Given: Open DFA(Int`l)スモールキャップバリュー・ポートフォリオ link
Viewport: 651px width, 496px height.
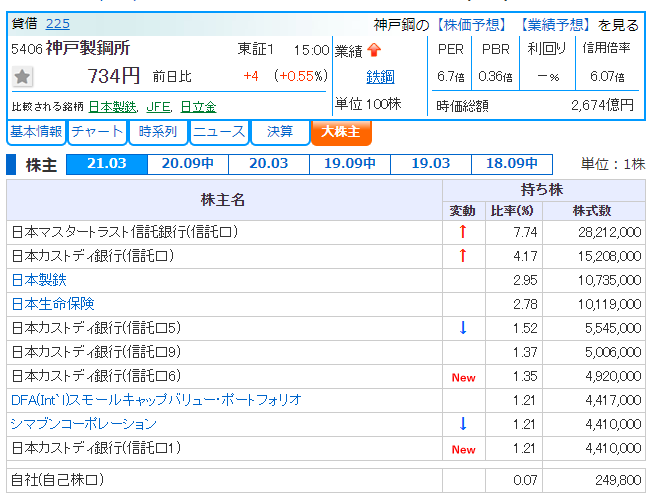Looking at the screenshot, I should [x=156, y=400].
